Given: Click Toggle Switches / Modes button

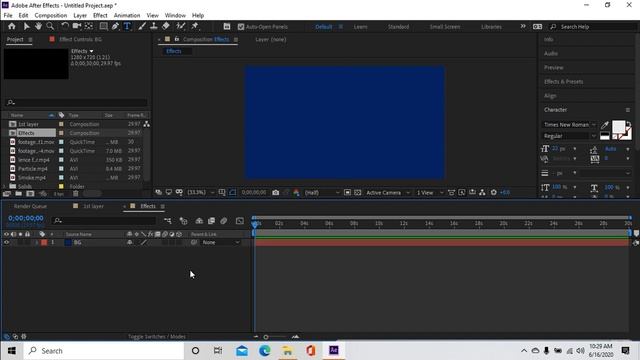Looking at the screenshot, I should click(157, 337).
